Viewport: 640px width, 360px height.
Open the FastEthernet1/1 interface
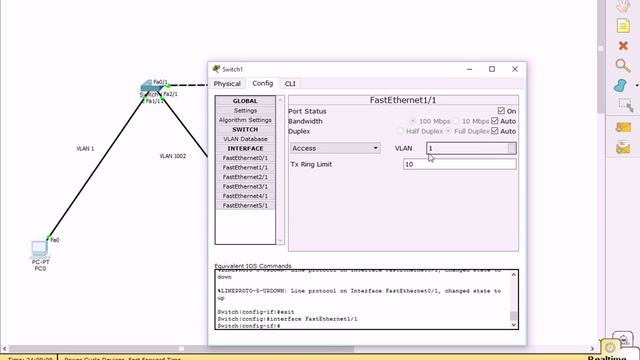pos(245,167)
